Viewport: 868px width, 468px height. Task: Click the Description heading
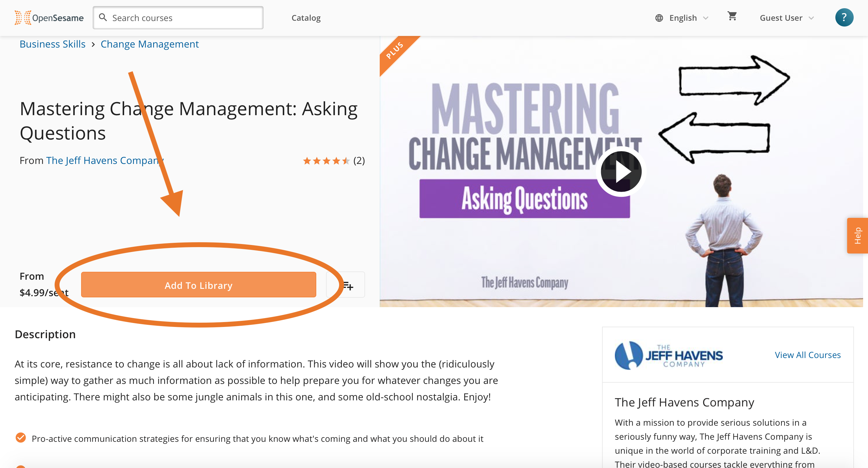point(45,334)
